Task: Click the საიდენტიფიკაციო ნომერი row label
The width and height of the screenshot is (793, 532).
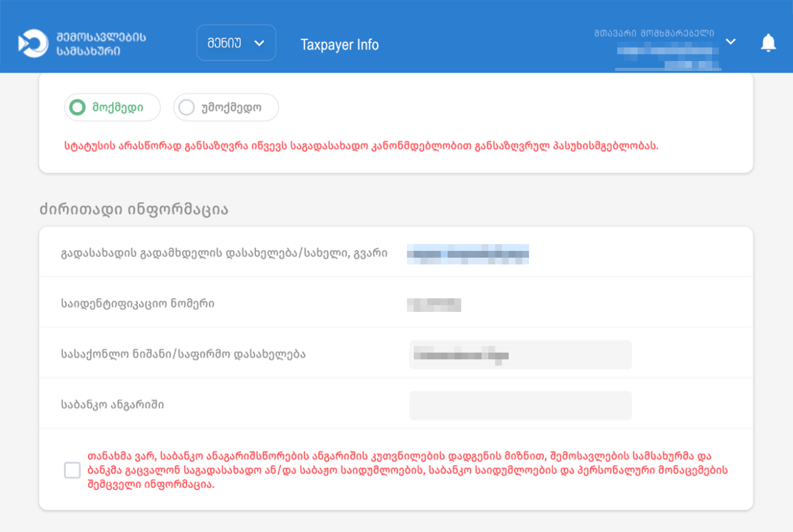Action: click(x=138, y=304)
